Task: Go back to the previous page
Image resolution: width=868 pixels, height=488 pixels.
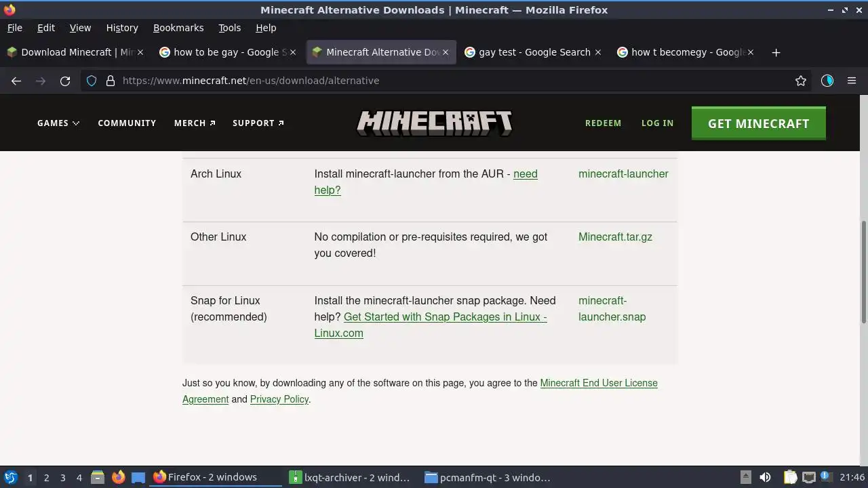Action: (16, 81)
